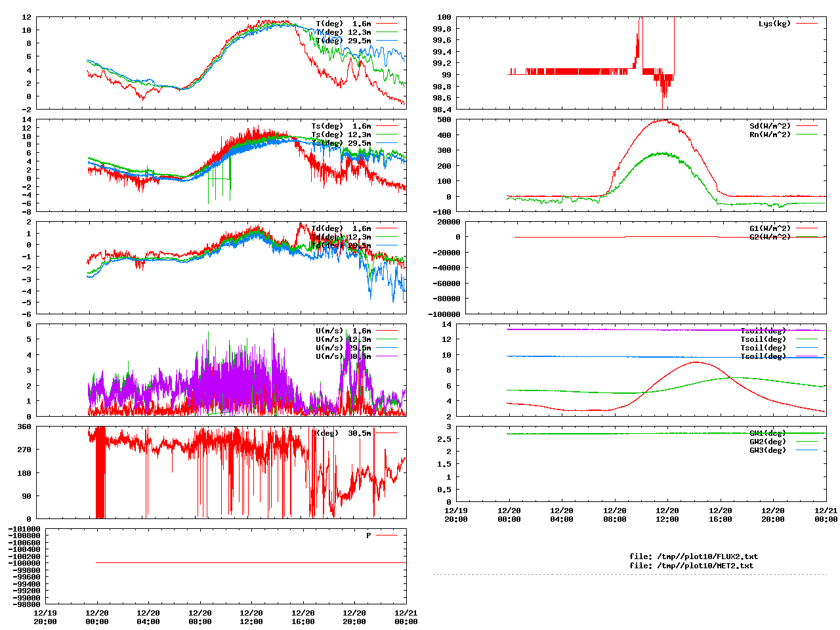Click the 'GW3(deg)' legend label

tap(768, 450)
